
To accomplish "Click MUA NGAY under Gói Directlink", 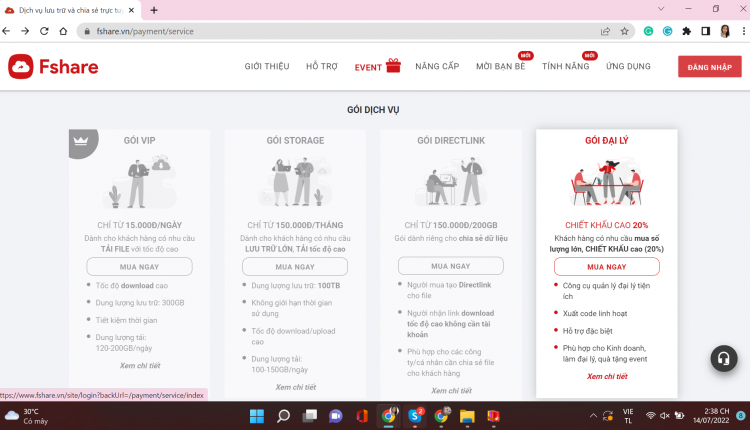I will tap(451, 266).
